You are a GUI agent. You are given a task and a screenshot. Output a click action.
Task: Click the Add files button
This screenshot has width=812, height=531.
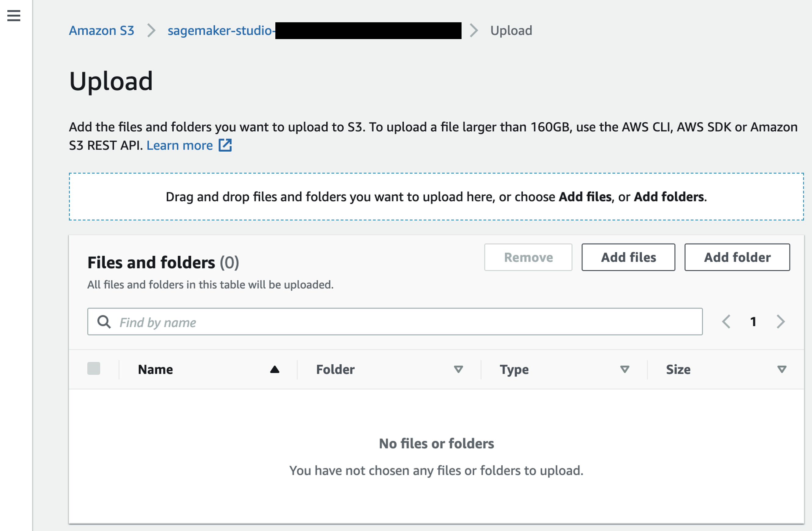pyautogui.click(x=628, y=257)
